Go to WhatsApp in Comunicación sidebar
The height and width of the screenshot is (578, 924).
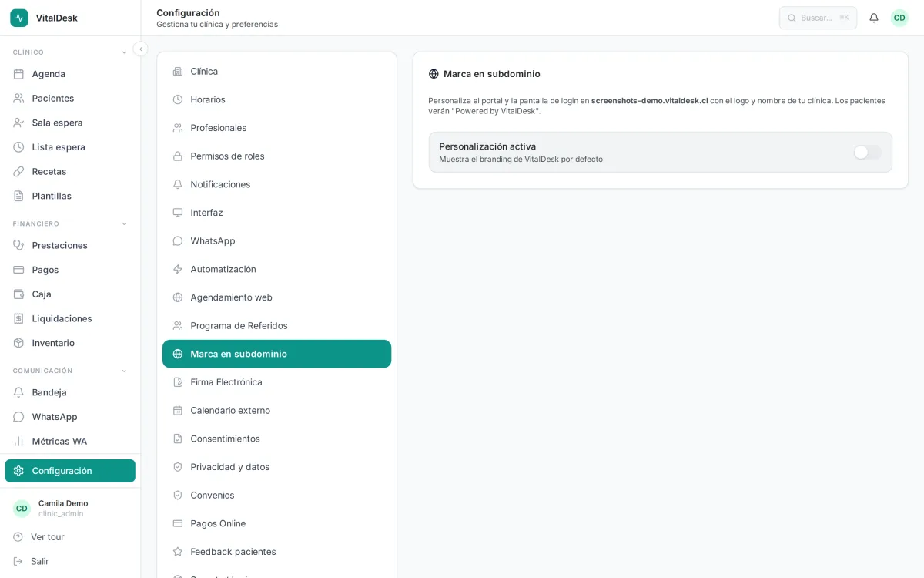(x=70, y=417)
